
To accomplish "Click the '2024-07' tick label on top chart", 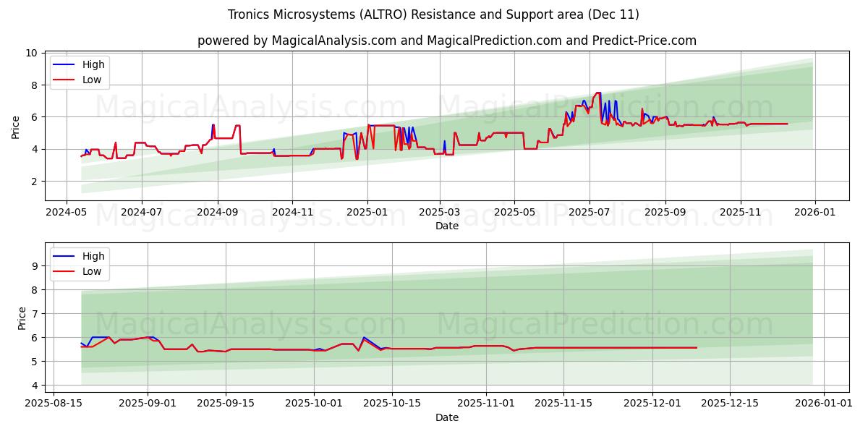I will click(x=141, y=213).
